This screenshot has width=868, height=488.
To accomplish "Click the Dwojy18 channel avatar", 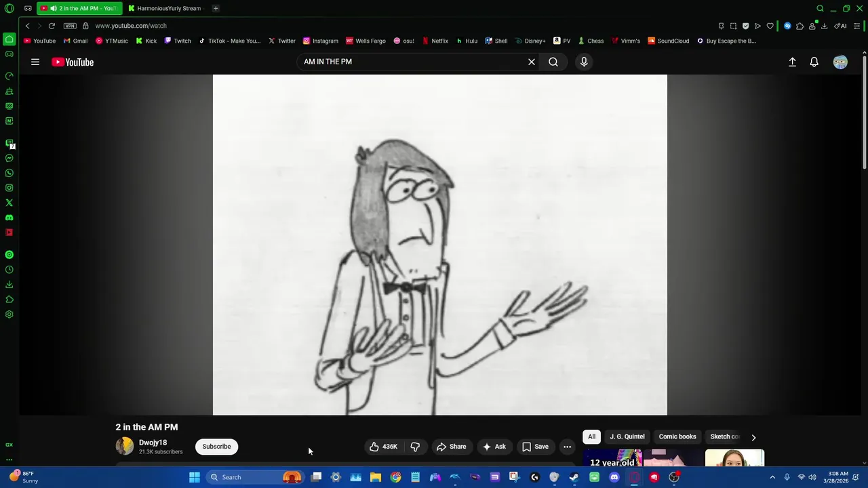I will click(124, 446).
